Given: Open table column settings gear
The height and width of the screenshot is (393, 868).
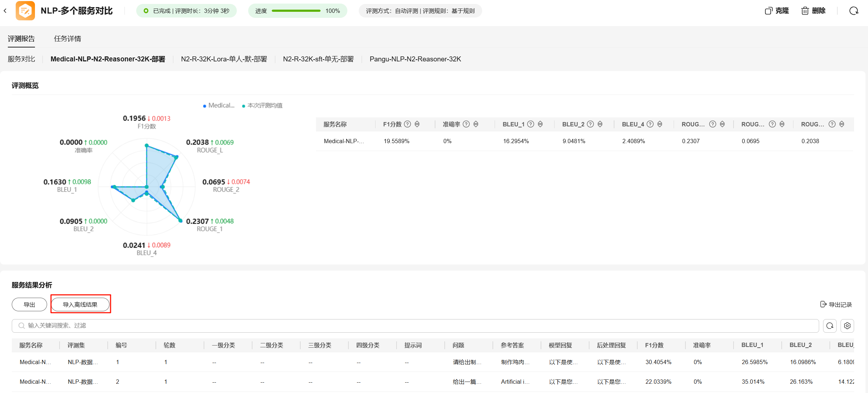Looking at the screenshot, I should click(847, 326).
